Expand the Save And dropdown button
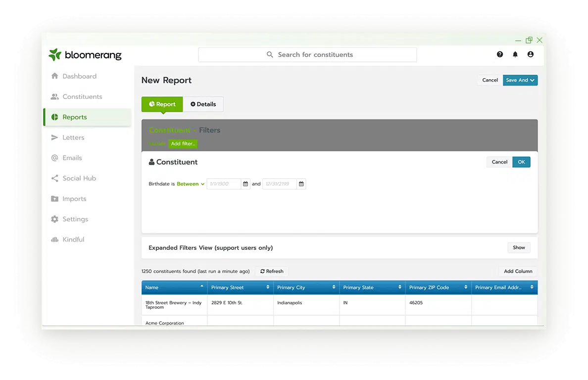This screenshot has width=588, height=380. [520, 80]
